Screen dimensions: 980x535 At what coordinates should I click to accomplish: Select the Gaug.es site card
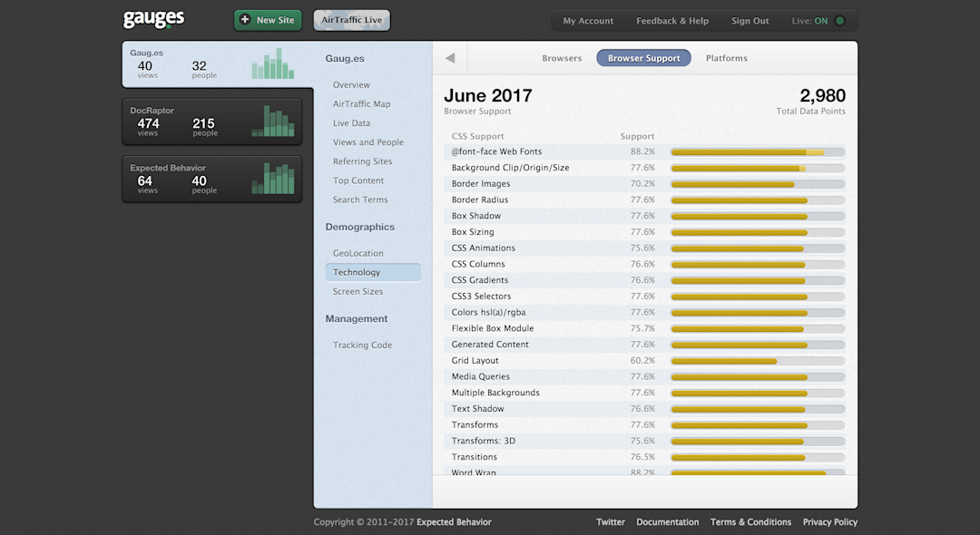click(x=218, y=63)
